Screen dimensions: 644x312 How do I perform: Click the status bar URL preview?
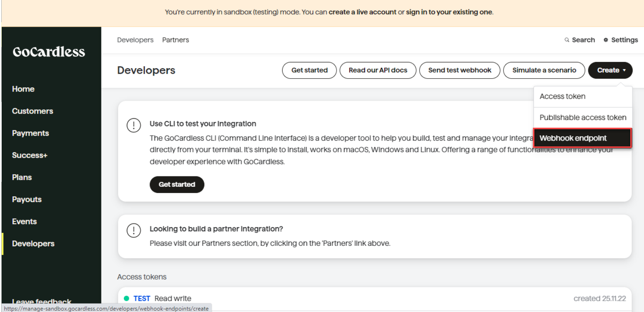click(106, 308)
